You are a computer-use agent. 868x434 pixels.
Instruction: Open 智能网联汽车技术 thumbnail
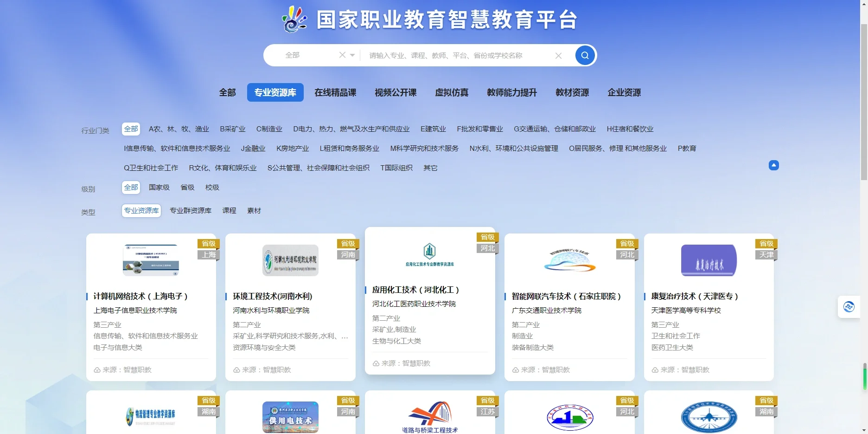pos(569,260)
